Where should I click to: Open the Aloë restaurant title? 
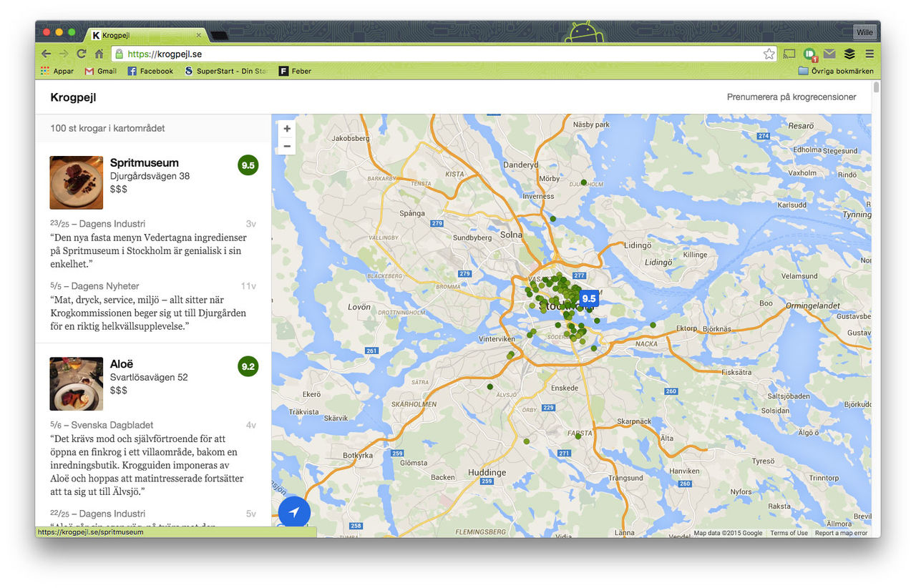coord(122,364)
